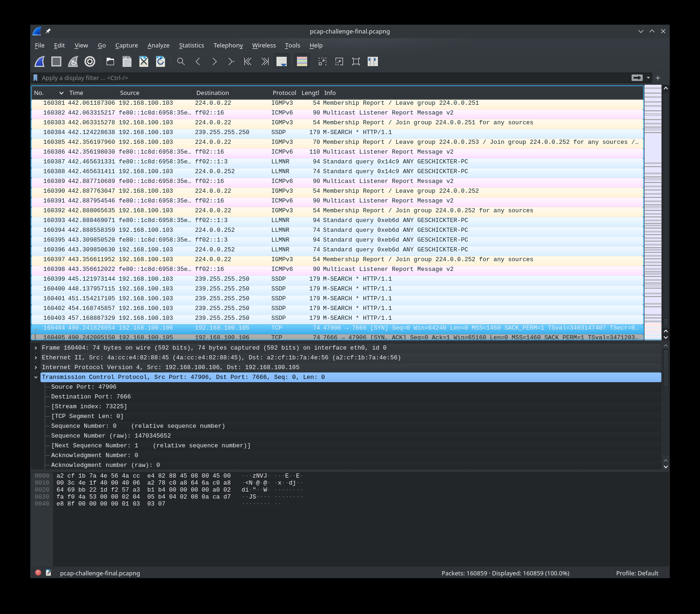Zoom in the main window text

[x=323, y=61]
